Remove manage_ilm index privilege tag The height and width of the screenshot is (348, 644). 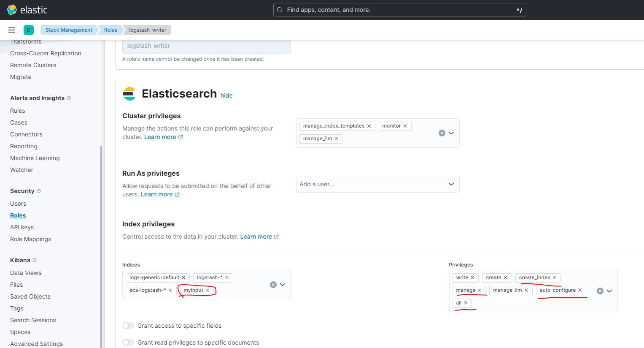tap(526, 290)
